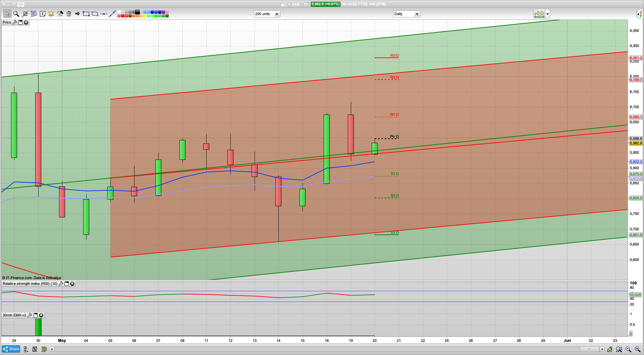Click the trash bin delete icon

coord(69,14)
